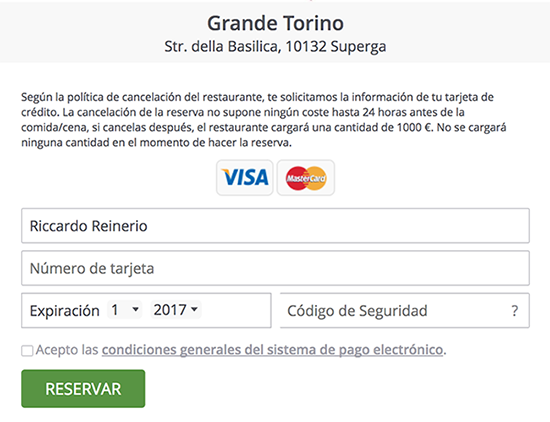This screenshot has width=550, height=422.
Task: Click the arrow beside expiration month 1
Action: [135, 310]
